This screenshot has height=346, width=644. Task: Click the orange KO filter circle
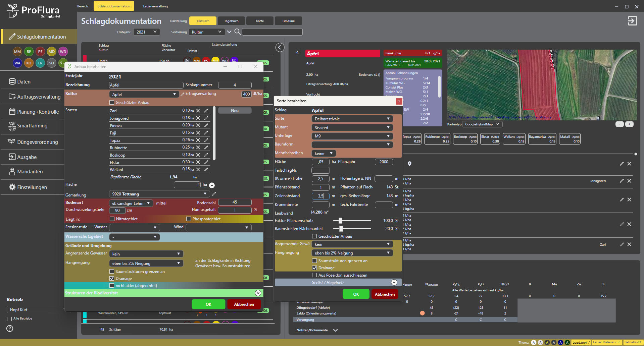[29, 63]
